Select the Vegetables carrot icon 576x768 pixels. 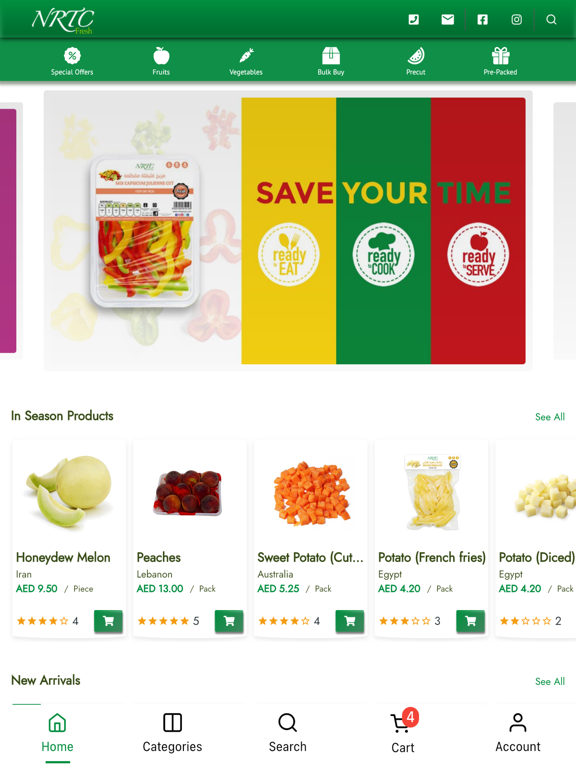click(x=246, y=61)
